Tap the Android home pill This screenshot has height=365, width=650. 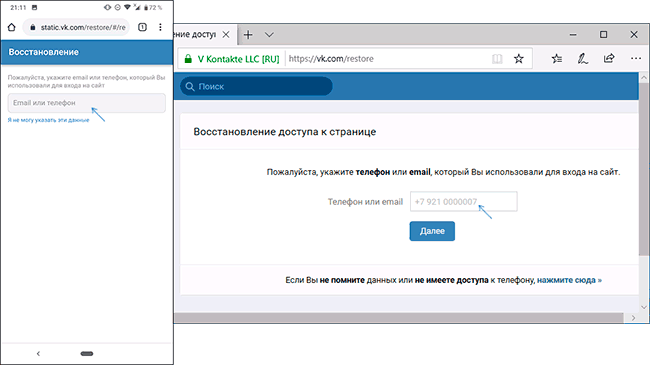click(87, 353)
